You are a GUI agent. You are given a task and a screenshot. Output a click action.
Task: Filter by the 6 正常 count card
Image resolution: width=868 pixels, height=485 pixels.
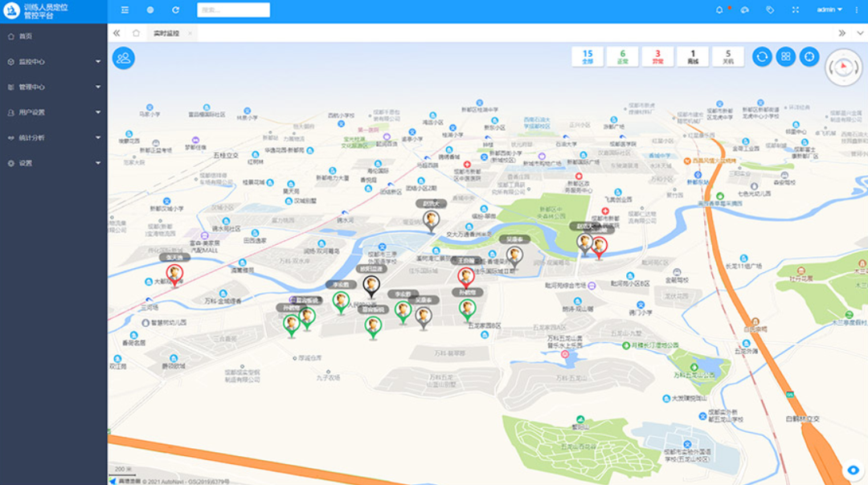click(623, 56)
